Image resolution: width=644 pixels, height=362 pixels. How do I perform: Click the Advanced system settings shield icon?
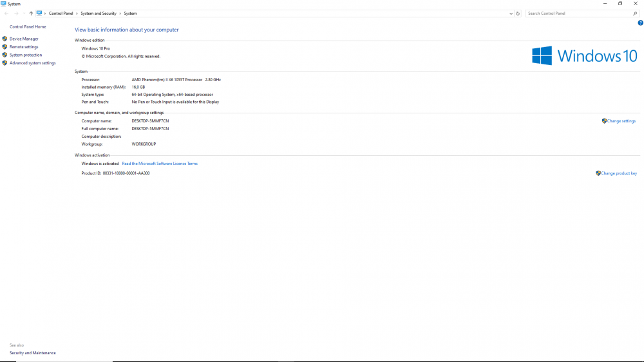(5, 63)
